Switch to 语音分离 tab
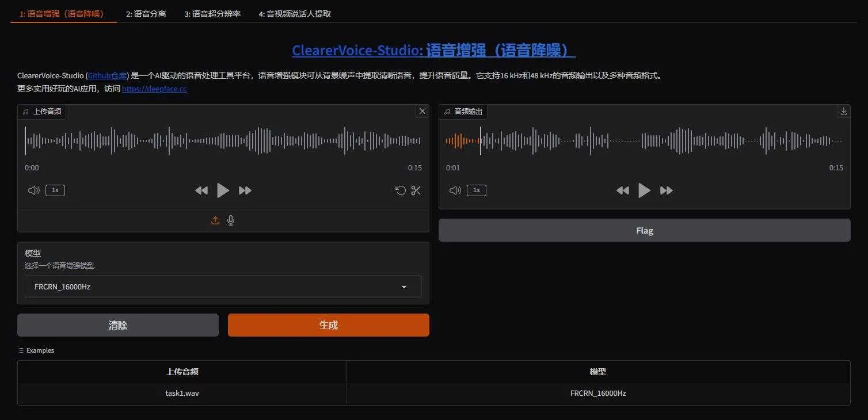Screen dimensions: 868x420 pyautogui.click(x=146, y=14)
